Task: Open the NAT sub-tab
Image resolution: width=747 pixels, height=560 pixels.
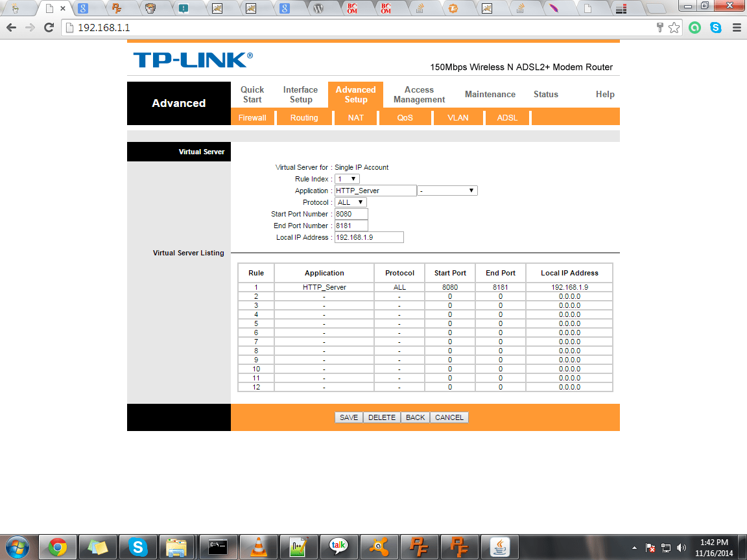Action: point(356,117)
